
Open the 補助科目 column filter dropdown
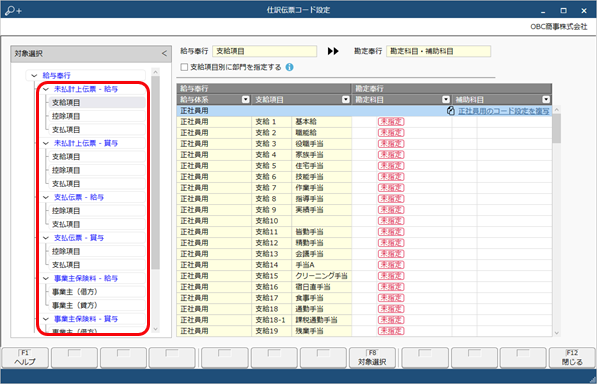click(546, 100)
